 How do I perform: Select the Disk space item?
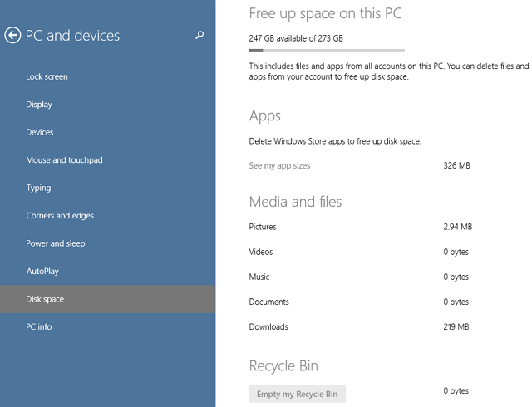point(107,299)
